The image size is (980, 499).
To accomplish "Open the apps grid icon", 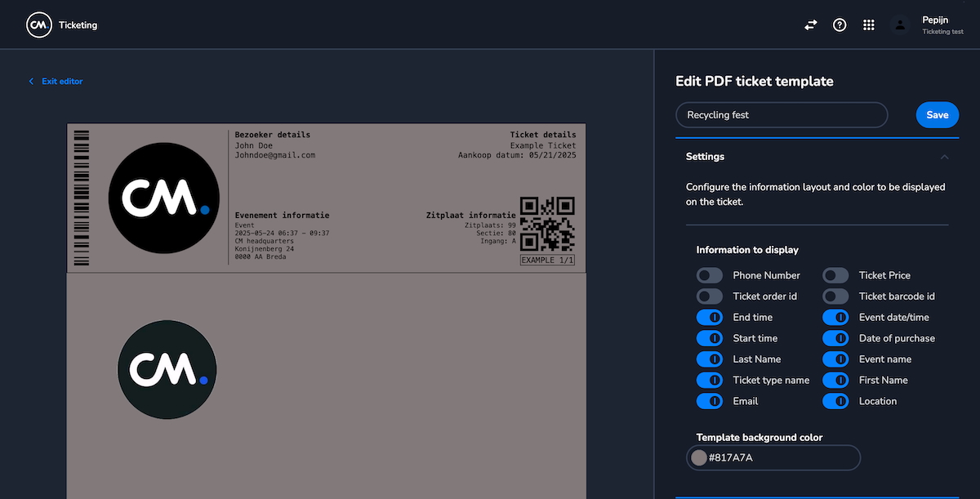I will coord(869,25).
